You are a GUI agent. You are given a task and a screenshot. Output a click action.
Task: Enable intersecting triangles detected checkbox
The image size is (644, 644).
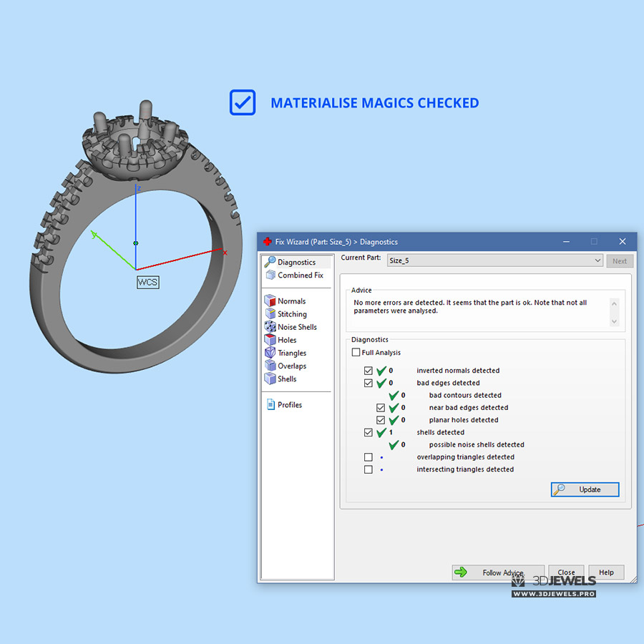tap(368, 469)
